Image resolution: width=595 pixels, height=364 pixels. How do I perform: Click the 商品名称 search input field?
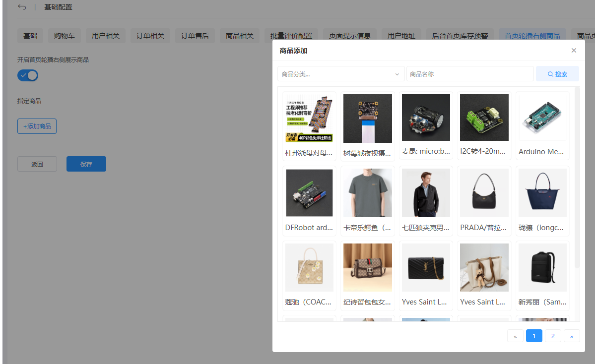click(x=470, y=73)
